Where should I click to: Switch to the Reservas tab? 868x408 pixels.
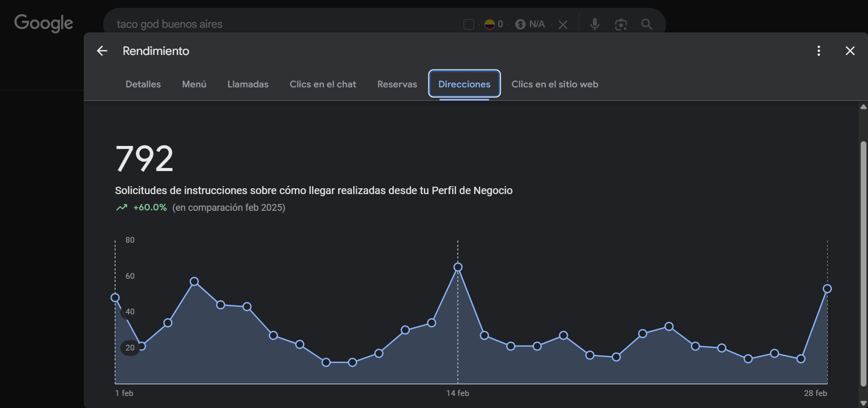tap(397, 84)
